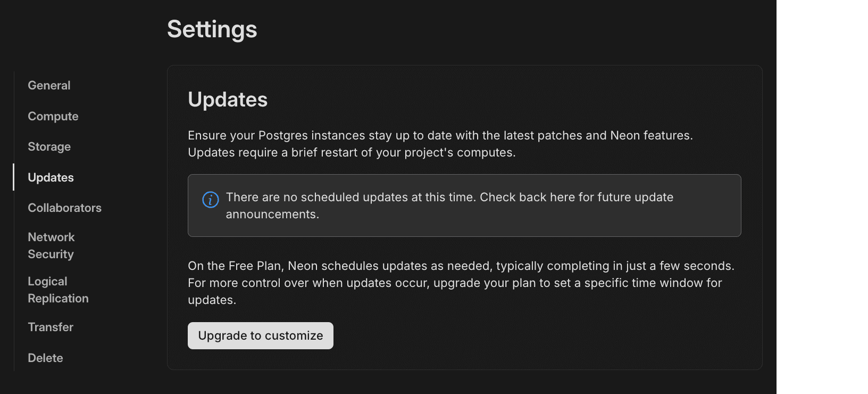The width and height of the screenshot is (868, 394).
Task: Open the Logical Replication settings
Action: [58, 290]
